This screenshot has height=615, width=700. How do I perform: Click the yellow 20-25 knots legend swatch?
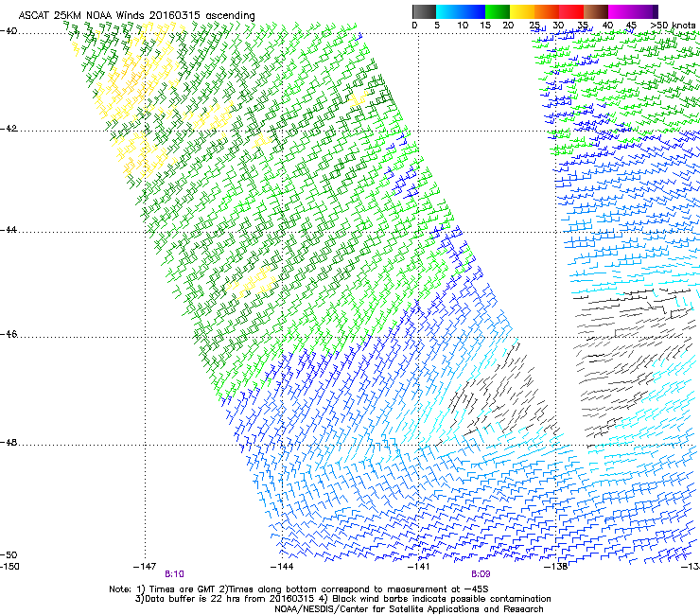click(x=522, y=11)
